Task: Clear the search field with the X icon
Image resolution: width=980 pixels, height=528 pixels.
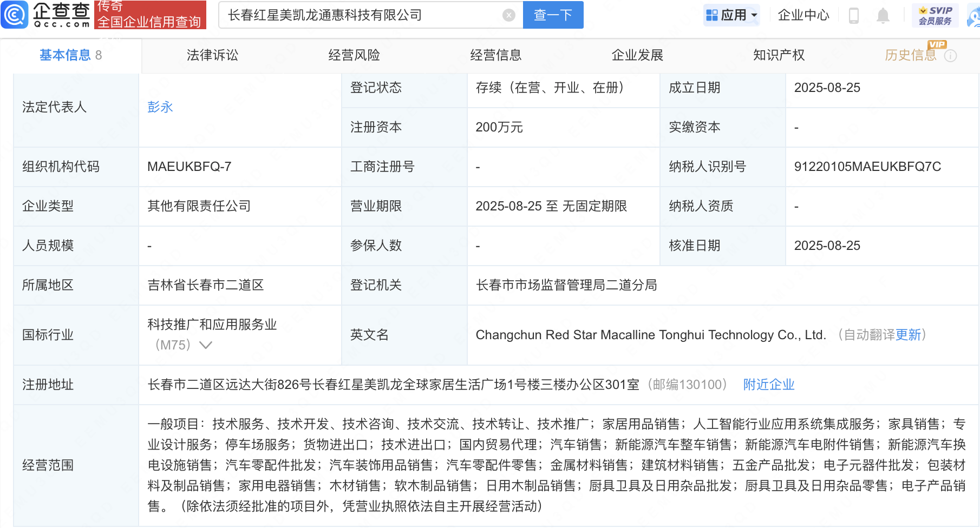Action: (x=508, y=15)
